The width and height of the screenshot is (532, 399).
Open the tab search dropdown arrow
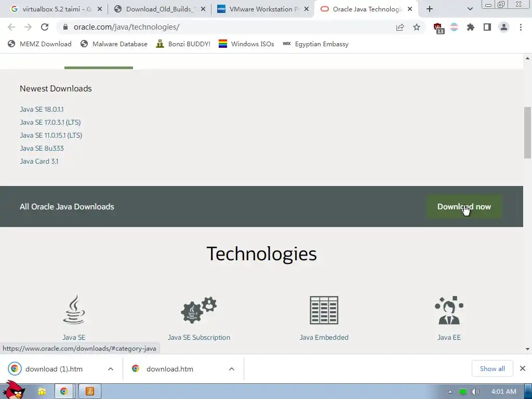[470, 9]
